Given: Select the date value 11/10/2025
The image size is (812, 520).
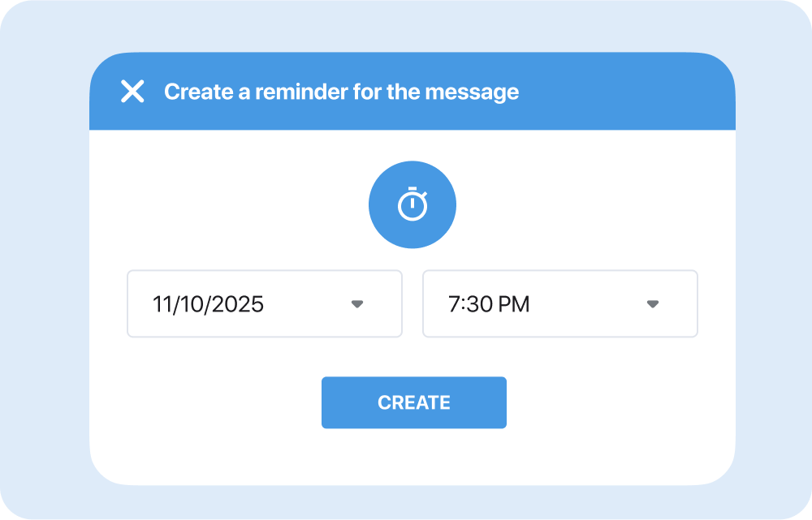Looking at the screenshot, I should [209, 304].
